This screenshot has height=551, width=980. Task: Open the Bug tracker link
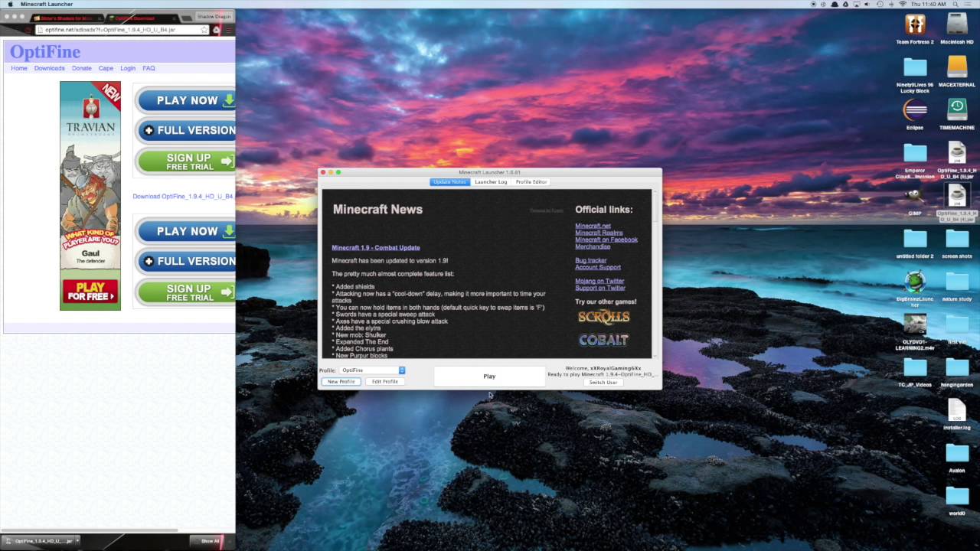[x=590, y=261]
